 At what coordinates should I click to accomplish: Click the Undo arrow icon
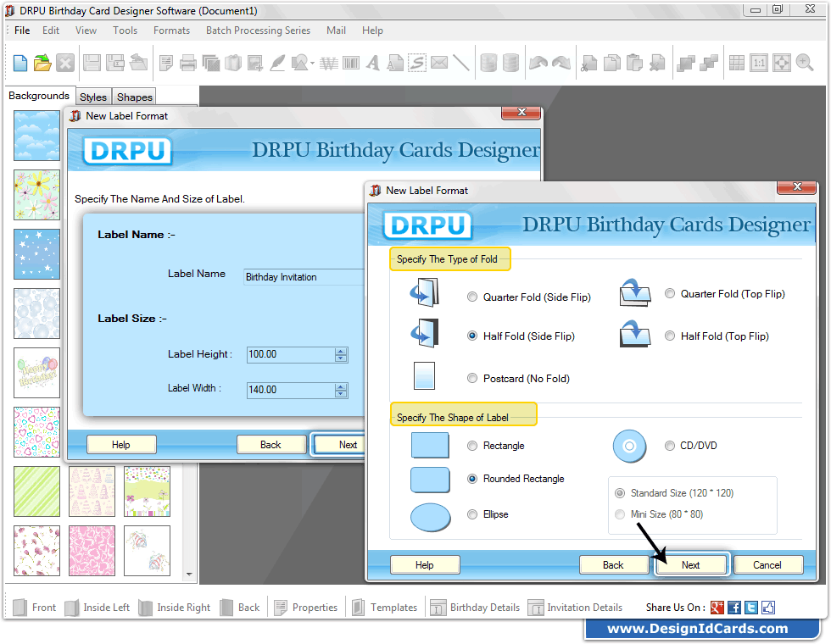pyautogui.click(x=538, y=63)
